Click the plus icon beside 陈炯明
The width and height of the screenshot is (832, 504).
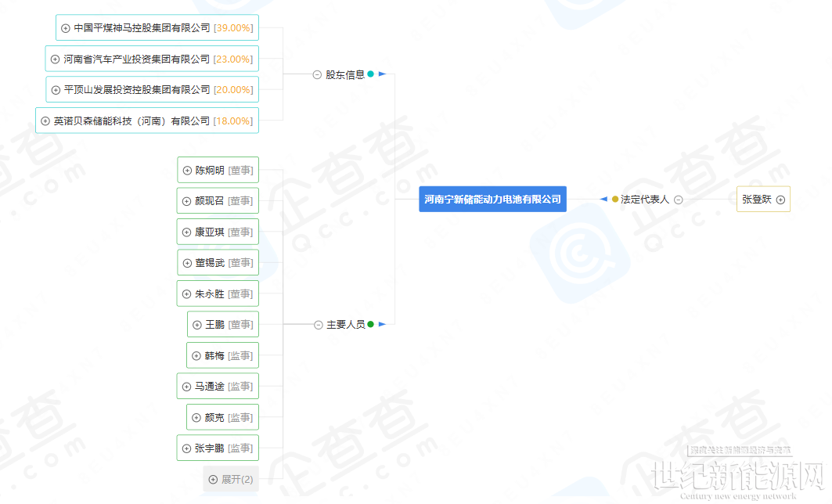pos(187,171)
